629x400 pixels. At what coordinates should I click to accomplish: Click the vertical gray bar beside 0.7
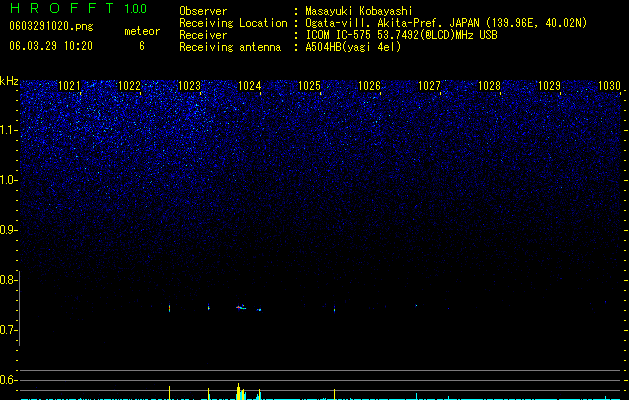20,308
